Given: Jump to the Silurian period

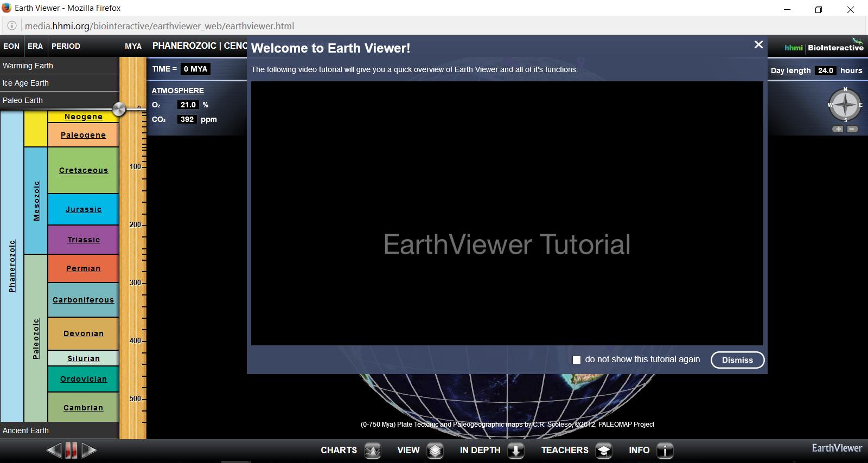Looking at the screenshot, I should pos(84,358).
